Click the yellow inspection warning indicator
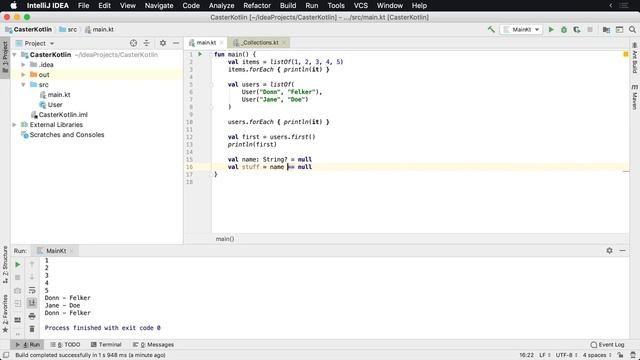Image resolution: width=640 pixels, height=360 pixels. coord(626,54)
